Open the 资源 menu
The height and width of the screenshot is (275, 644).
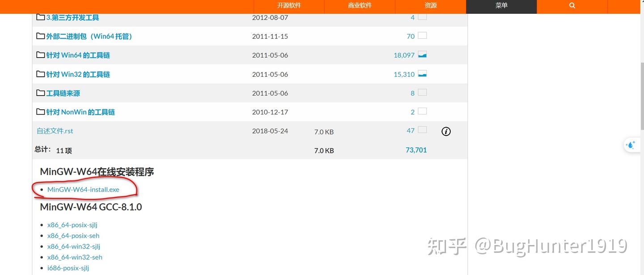(x=430, y=6)
